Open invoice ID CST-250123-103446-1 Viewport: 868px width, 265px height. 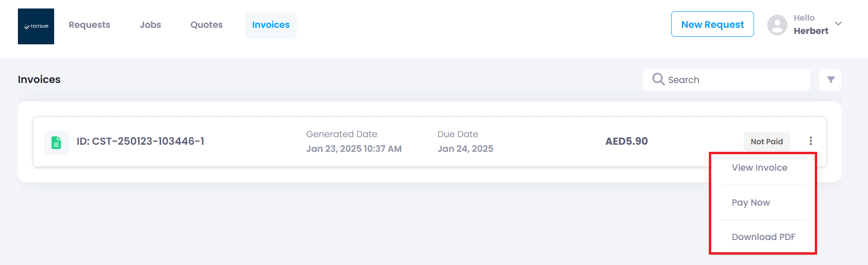coord(140,141)
